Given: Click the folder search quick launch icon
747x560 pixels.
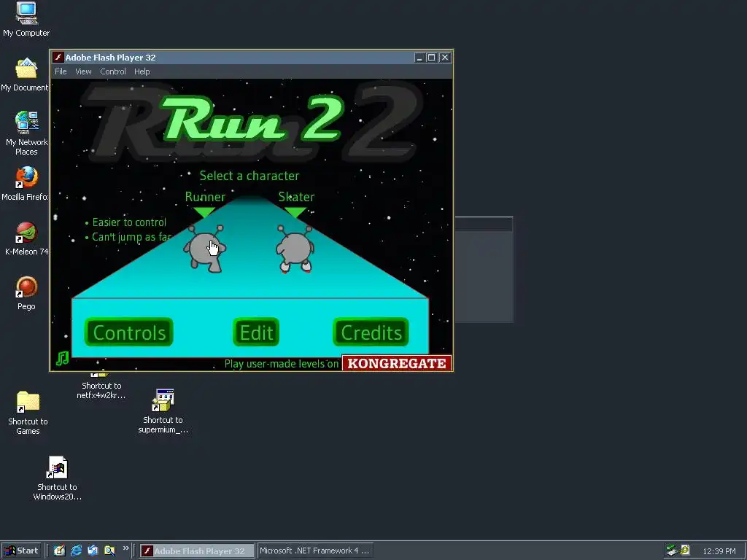Looking at the screenshot, I should [x=109, y=551].
